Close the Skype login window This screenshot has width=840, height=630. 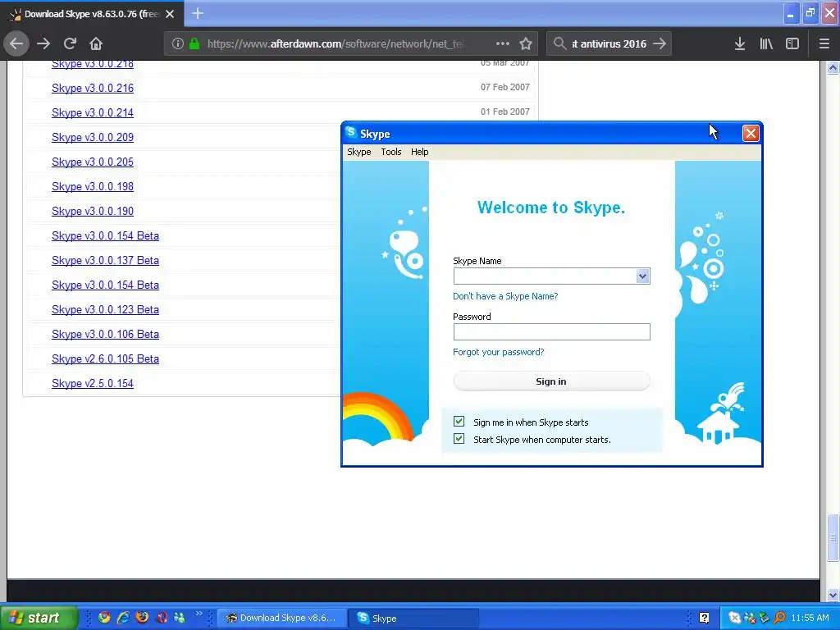tap(751, 134)
